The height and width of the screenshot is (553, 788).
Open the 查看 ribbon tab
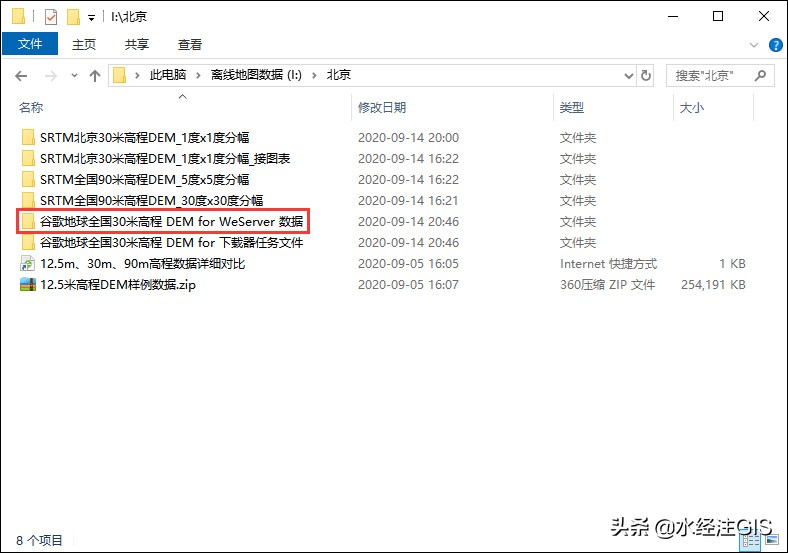tap(189, 45)
